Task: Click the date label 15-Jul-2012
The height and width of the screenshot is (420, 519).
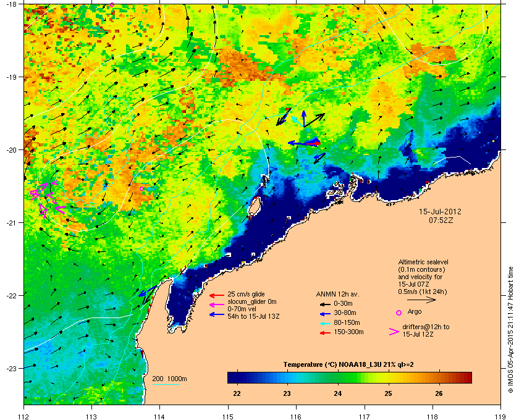Action: [440, 212]
